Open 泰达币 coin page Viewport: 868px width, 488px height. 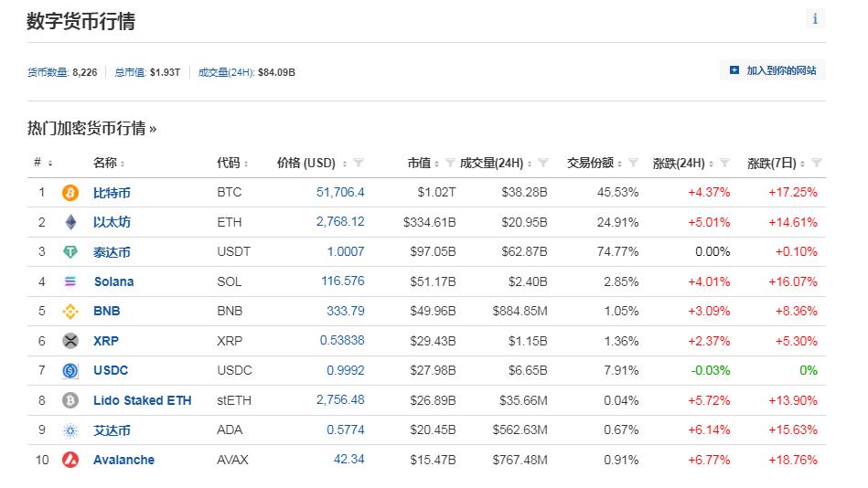pyautogui.click(x=112, y=252)
